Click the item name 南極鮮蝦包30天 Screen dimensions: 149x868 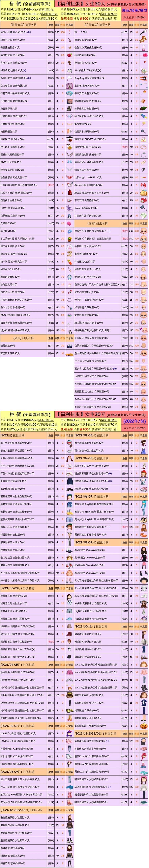[x=10, y=132]
